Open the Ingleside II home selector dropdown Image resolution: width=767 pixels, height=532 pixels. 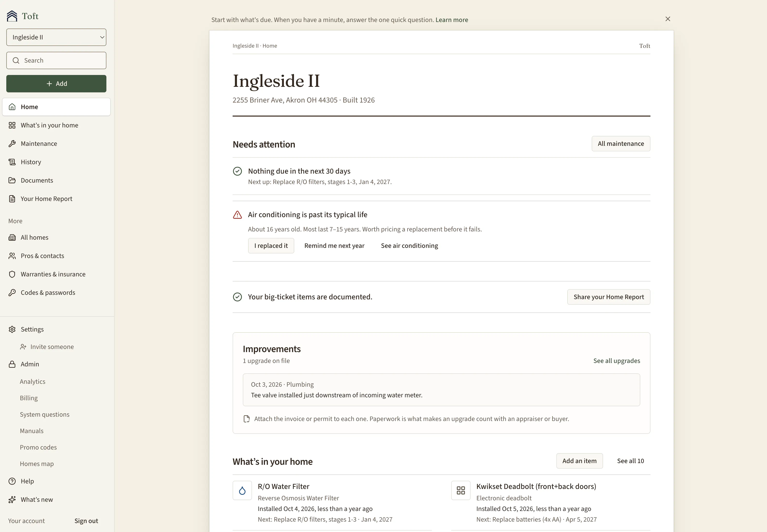pyautogui.click(x=56, y=37)
